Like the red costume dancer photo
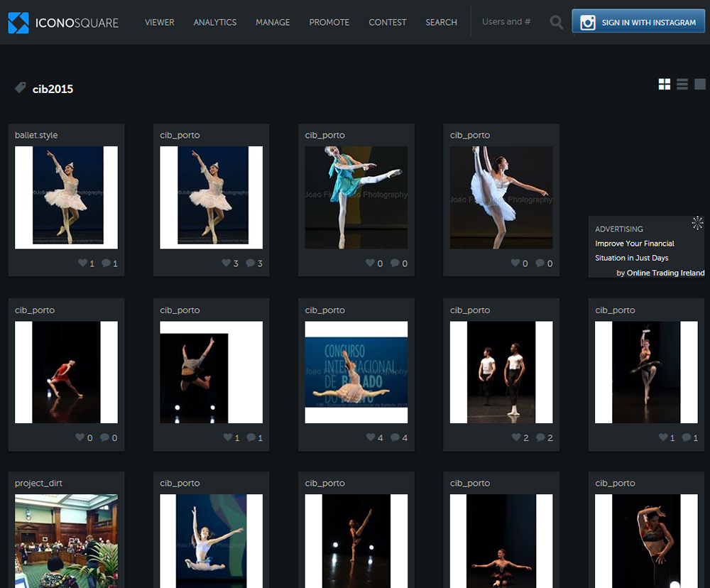Image resolution: width=710 pixels, height=588 pixels. pos(80,437)
